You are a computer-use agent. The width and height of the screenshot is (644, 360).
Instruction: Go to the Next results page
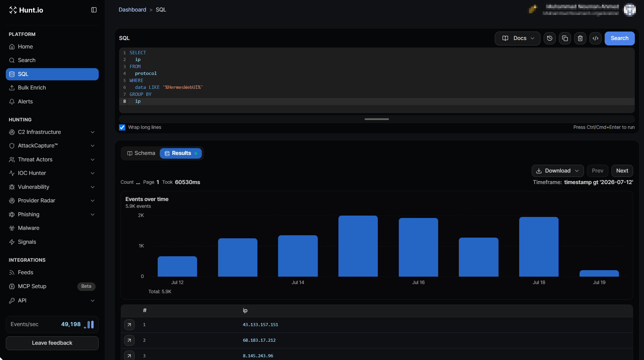tap(622, 171)
